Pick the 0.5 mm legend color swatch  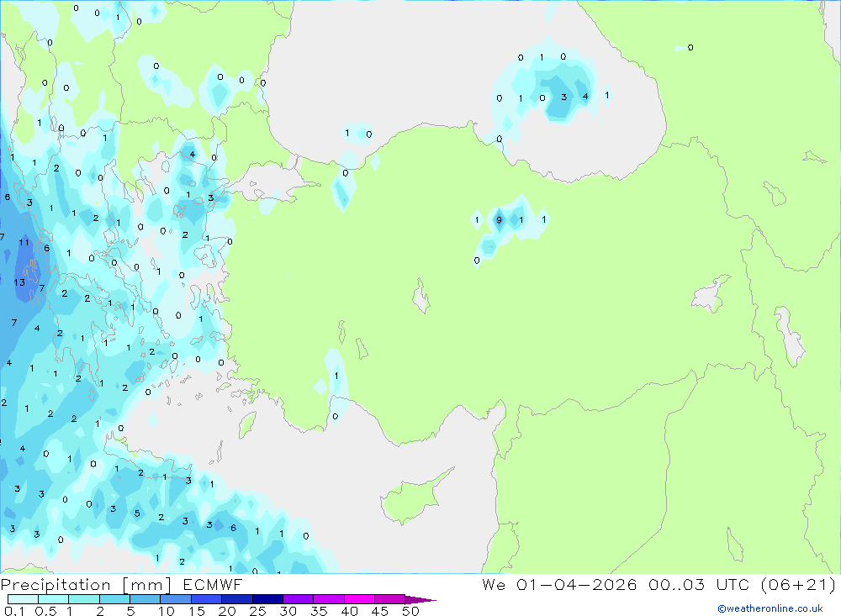[53, 599]
